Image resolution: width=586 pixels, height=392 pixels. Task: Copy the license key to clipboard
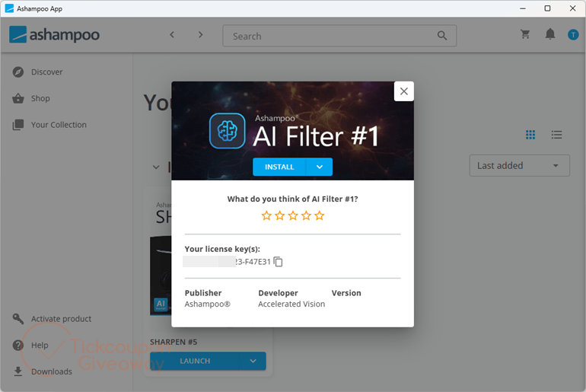click(279, 262)
